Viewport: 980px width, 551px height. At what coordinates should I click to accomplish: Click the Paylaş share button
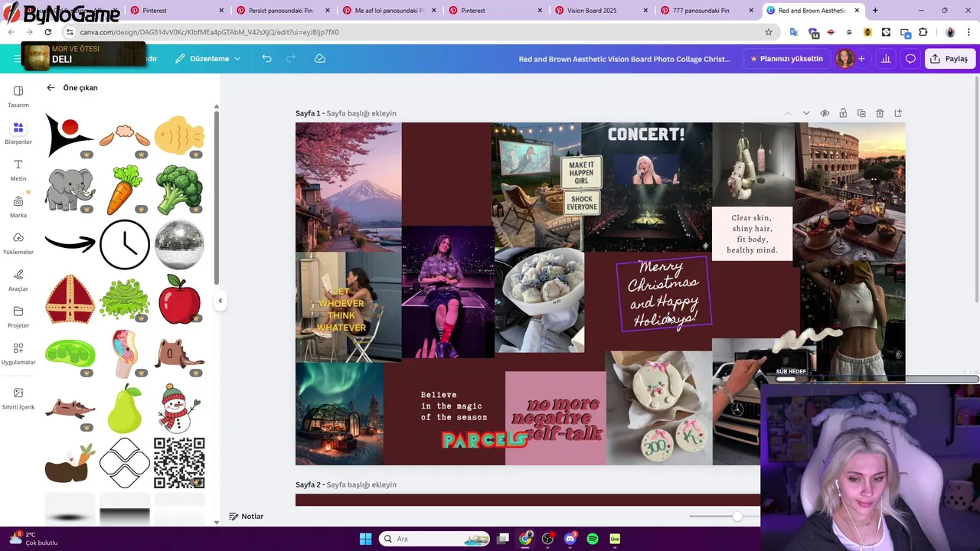[950, 59]
